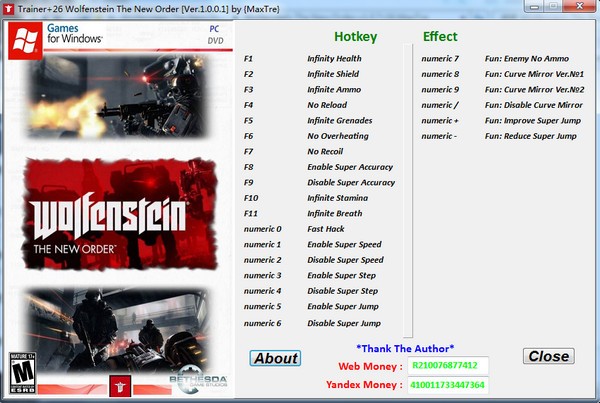Image resolution: width=600 pixels, height=403 pixels.
Task: Click the 'Disable Super Jump' text
Action: point(344,323)
